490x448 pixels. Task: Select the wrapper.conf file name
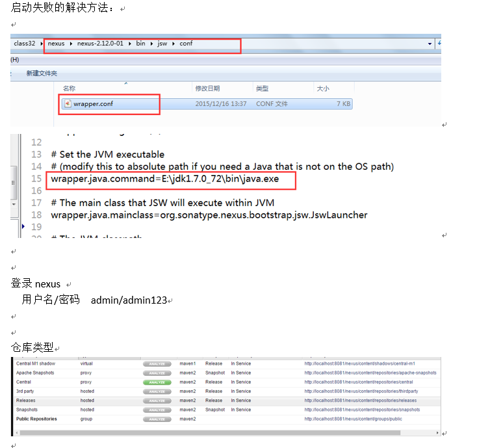[93, 104]
